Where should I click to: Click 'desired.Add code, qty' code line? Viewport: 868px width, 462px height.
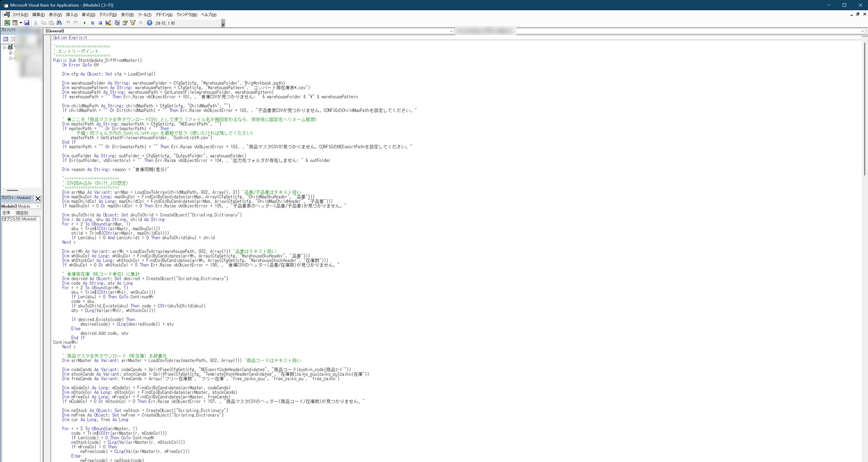point(104,333)
